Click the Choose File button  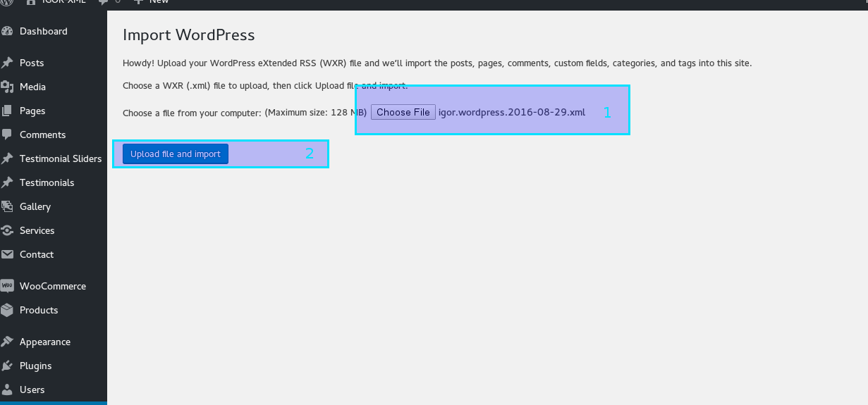pos(403,112)
